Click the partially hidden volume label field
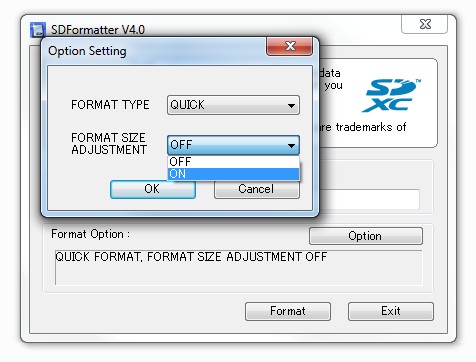The image size is (476, 362). (x=369, y=199)
